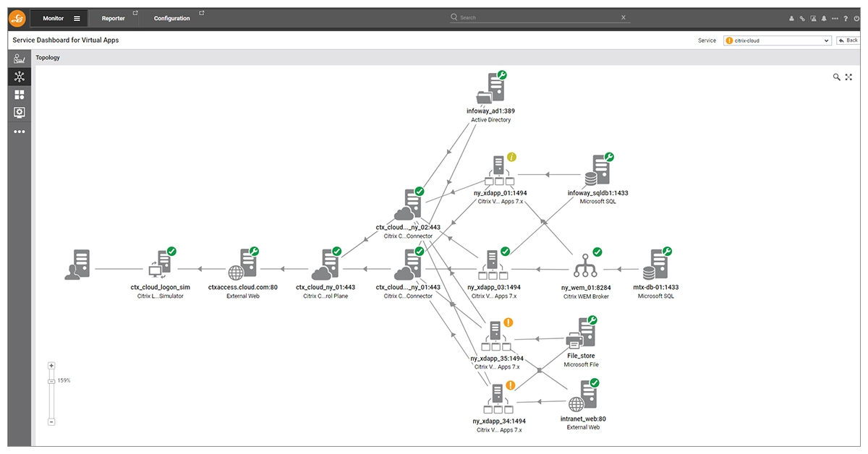Expand sidebar more options ellipsis
The image size is (868, 454).
tap(20, 132)
